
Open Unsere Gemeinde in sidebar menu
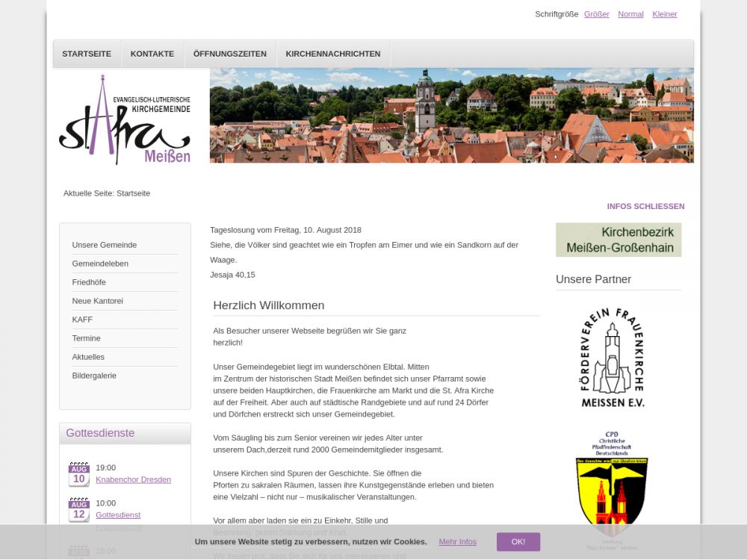105,245
